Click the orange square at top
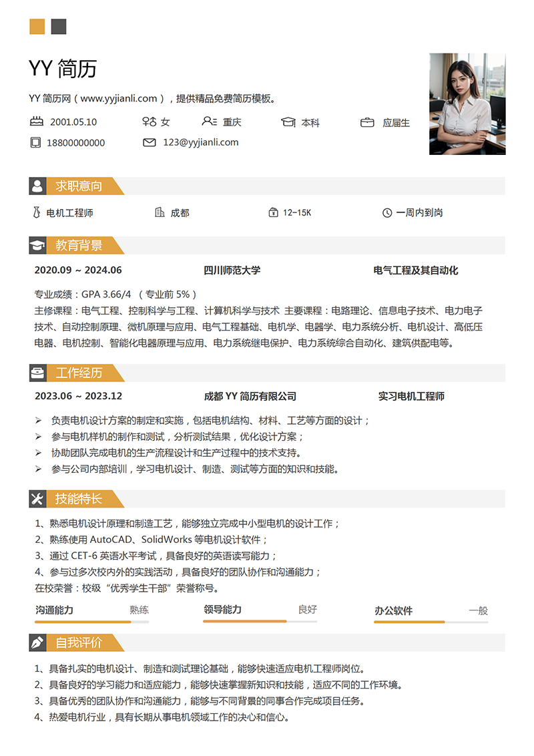This screenshot has width=534, height=756. click(37, 27)
